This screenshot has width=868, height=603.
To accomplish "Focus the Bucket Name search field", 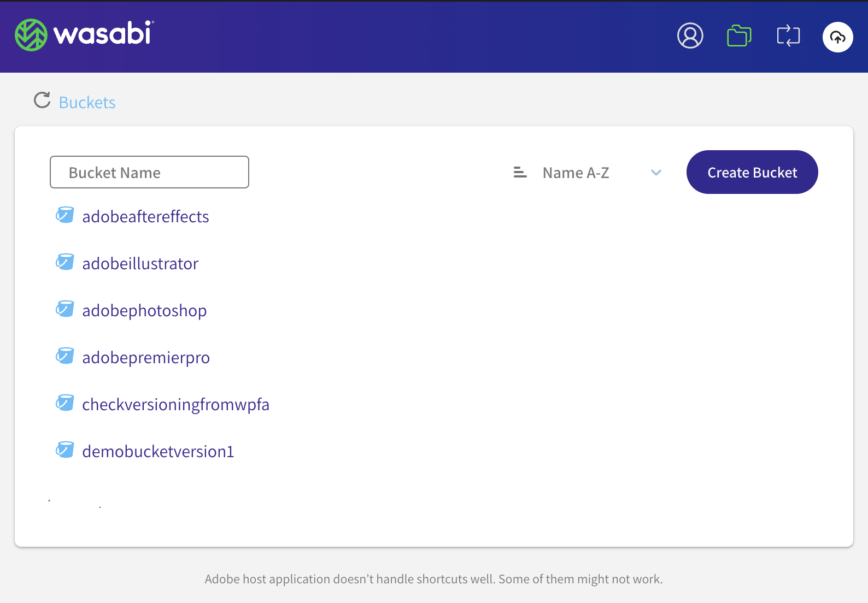I will coord(149,173).
